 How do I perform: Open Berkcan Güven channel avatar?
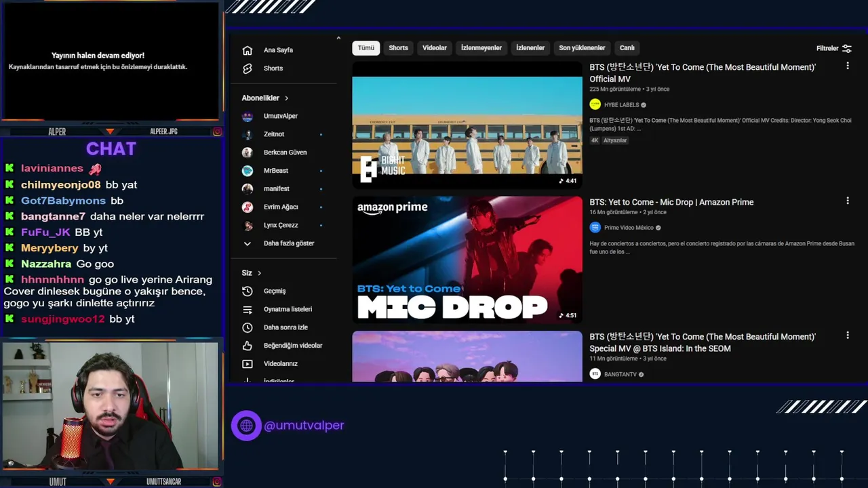click(x=248, y=152)
